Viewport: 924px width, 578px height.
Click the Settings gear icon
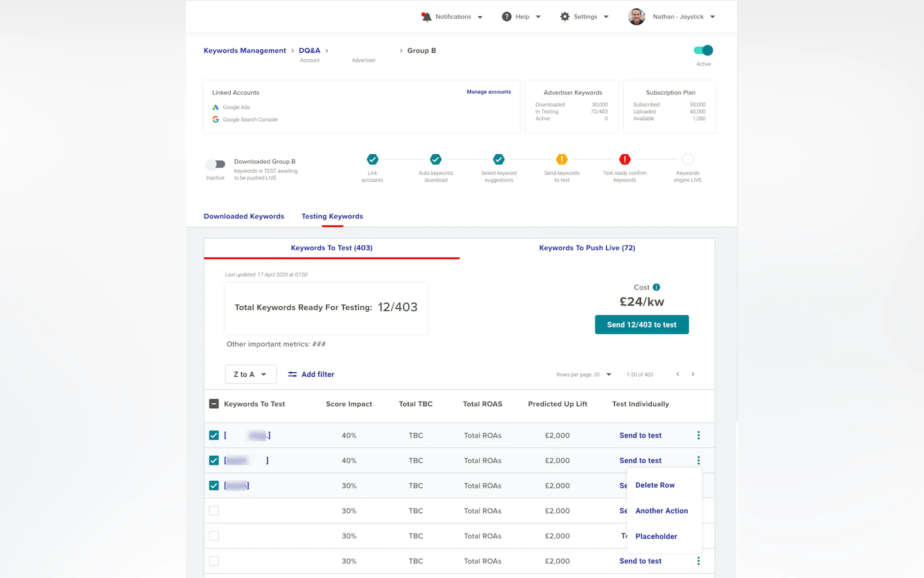coord(565,17)
